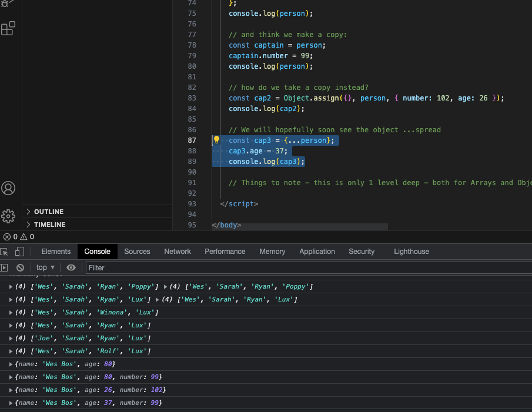The width and height of the screenshot is (532, 412).
Task: Expand the TIMELINE section
Action: point(49,225)
